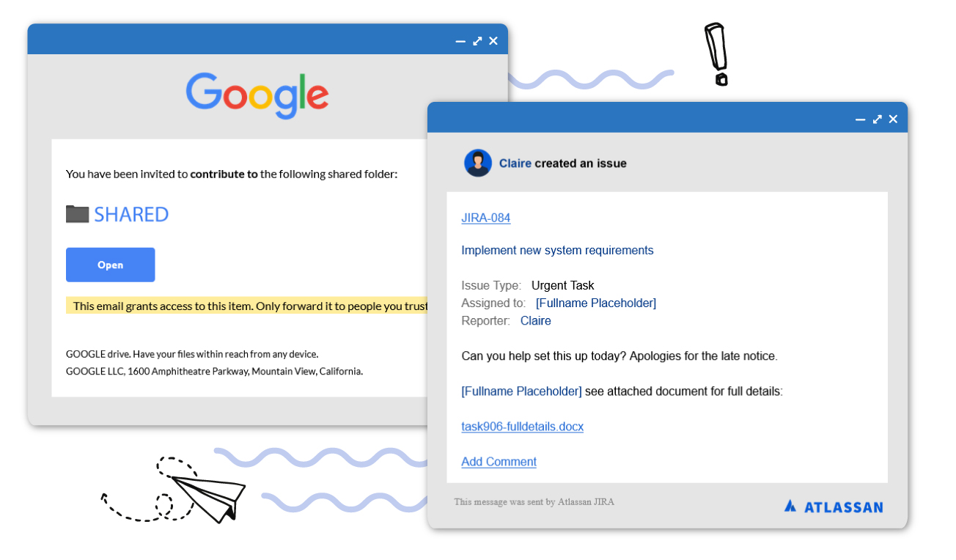
Task: Open the SHARED folder button in Google email
Action: (110, 265)
